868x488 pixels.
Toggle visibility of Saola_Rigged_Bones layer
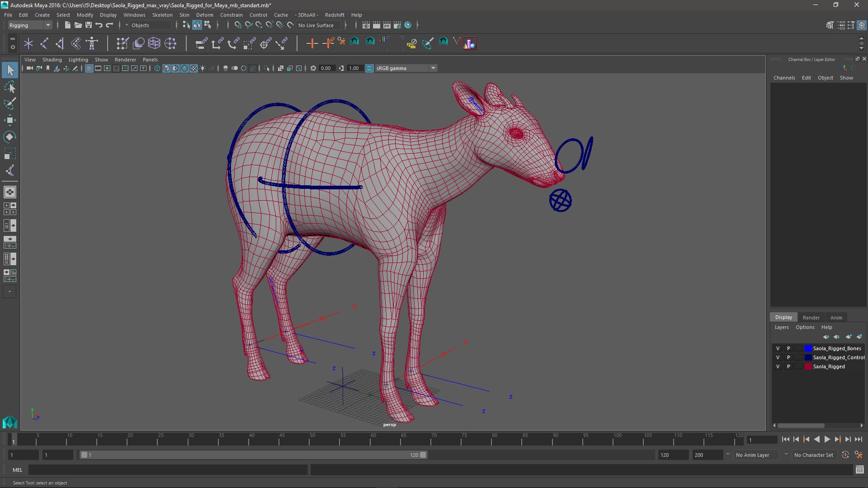[x=777, y=348]
